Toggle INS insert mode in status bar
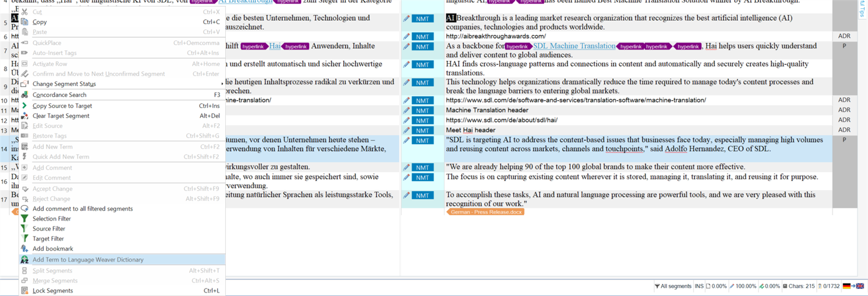The image size is (868, 296). pos(699,286)
